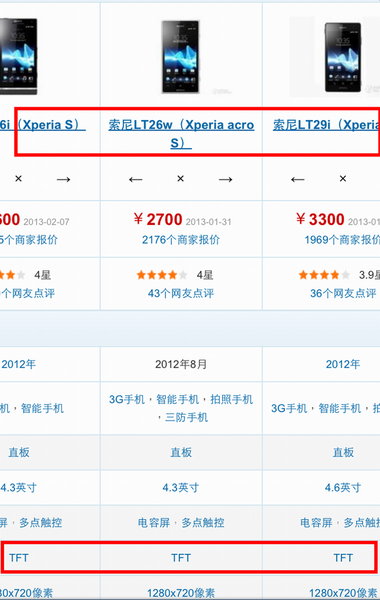This screenshot has height=600, width=380.
Task: Select the 2012年8月 release date cell
Action: [181, 364]
